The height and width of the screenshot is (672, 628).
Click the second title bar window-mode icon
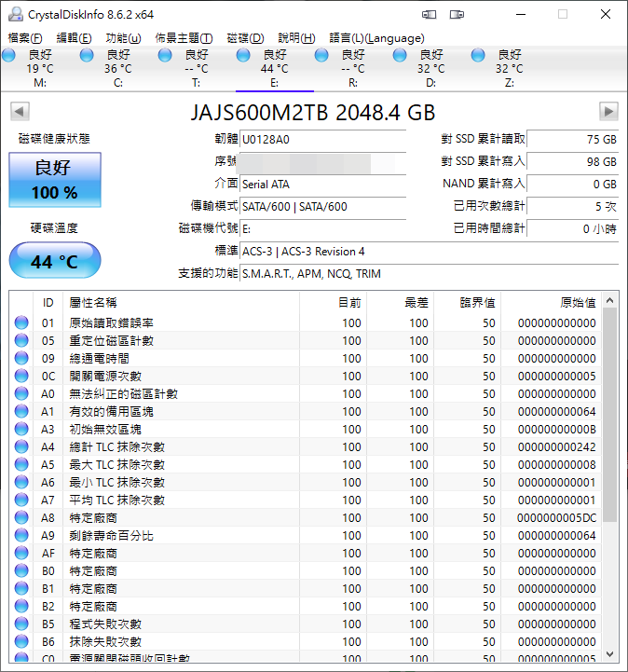click(x=457, y=15)
